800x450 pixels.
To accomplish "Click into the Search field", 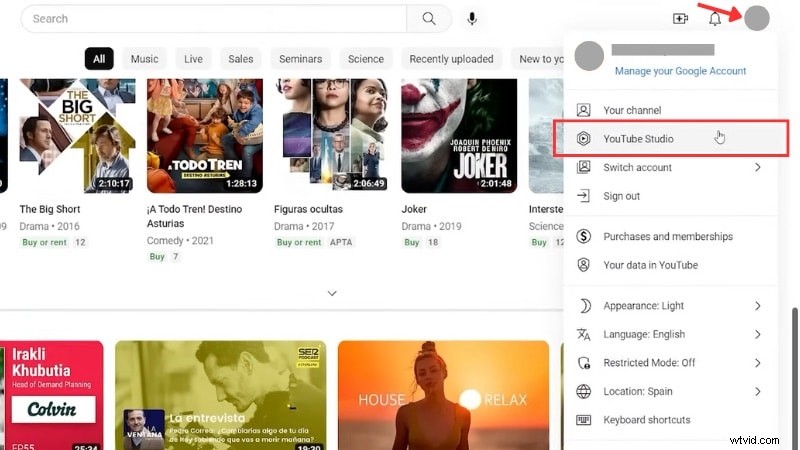I will 214,19.
